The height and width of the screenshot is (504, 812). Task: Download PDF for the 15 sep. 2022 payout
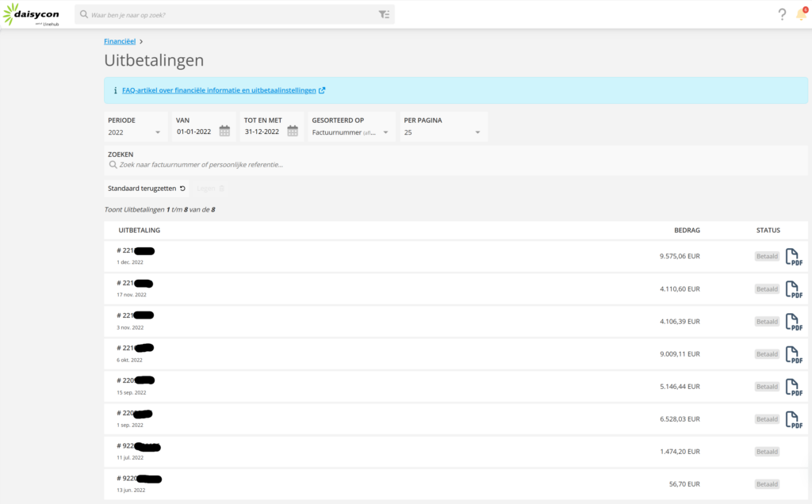pyautogui.click(x=792, y=387)
